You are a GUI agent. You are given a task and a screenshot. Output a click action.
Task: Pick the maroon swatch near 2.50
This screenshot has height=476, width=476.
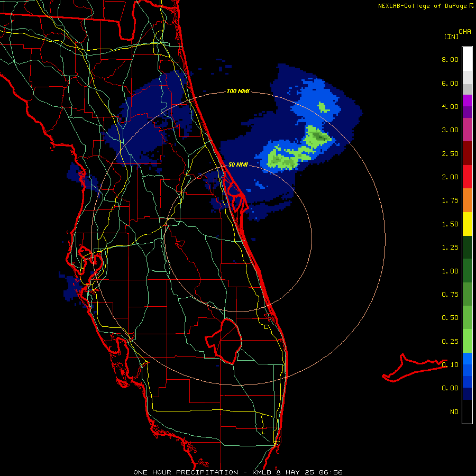coord(467,153)
